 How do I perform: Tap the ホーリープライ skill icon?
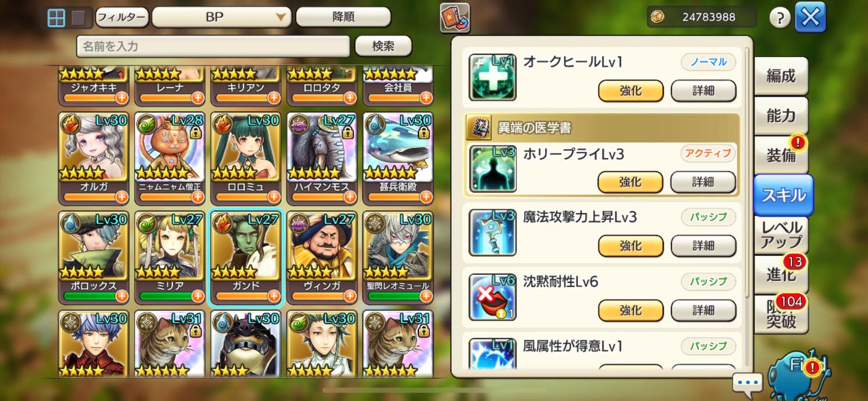click(x=492, y=169)
